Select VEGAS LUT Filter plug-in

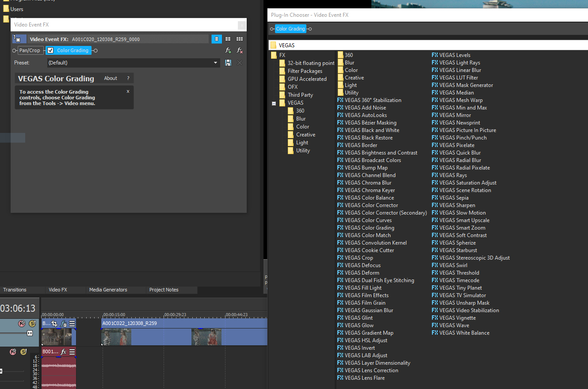click(x=455, y=77)
